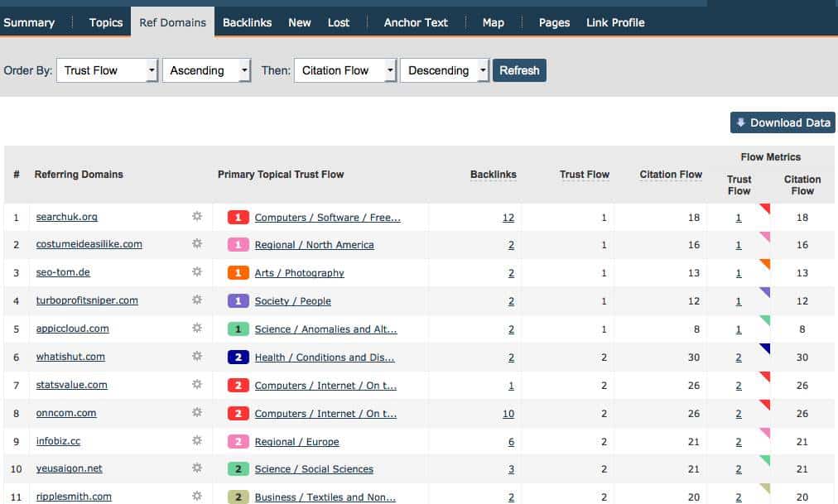Open the seo-tom.de domain link
Image resolution: width=838 pixels, height=504 pixels.
(63, 272)
